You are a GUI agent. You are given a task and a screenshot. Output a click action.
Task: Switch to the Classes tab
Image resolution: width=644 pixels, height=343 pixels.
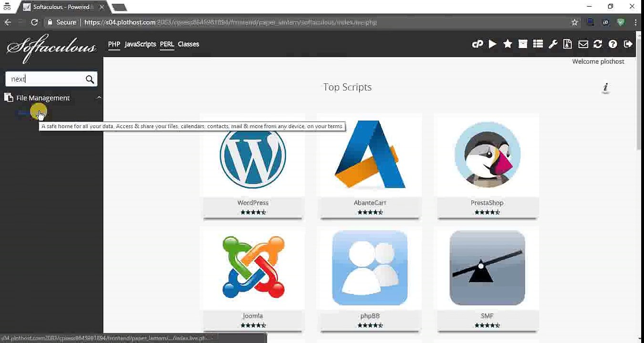point(188,44)
